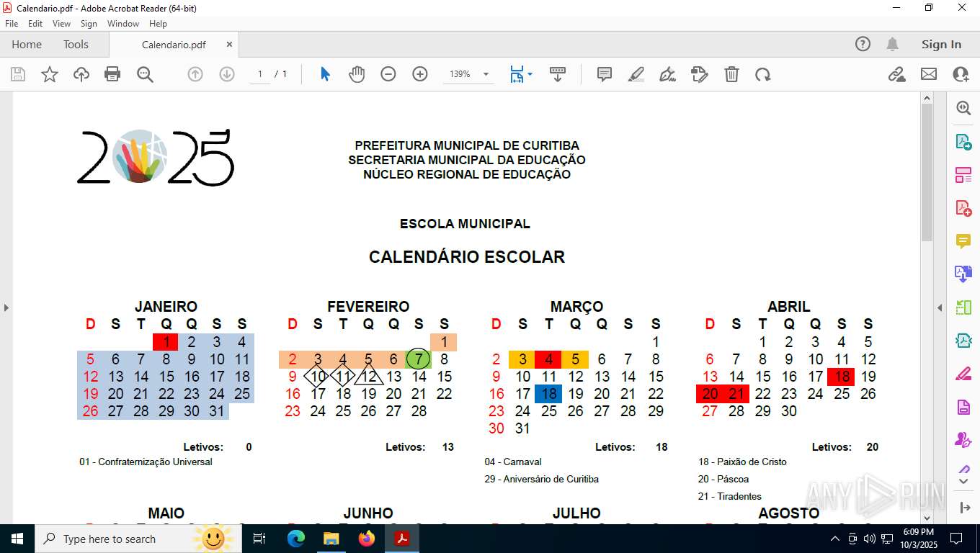Click the red-highlighted January 1 cell
Screen dimensions: 980x553
[x=166, y=342]
